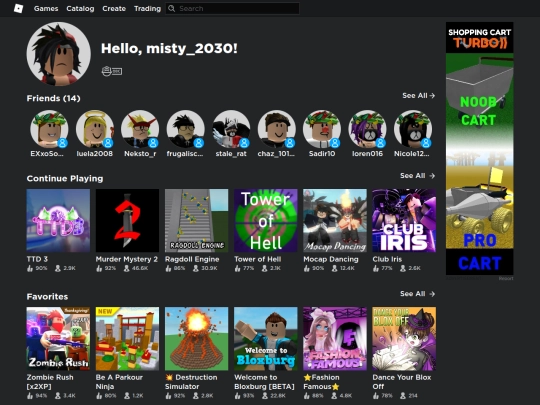Open Dance Your Blox Off thumbnail
The width and height of the screenshot is (540, 405).
point(404,339)
